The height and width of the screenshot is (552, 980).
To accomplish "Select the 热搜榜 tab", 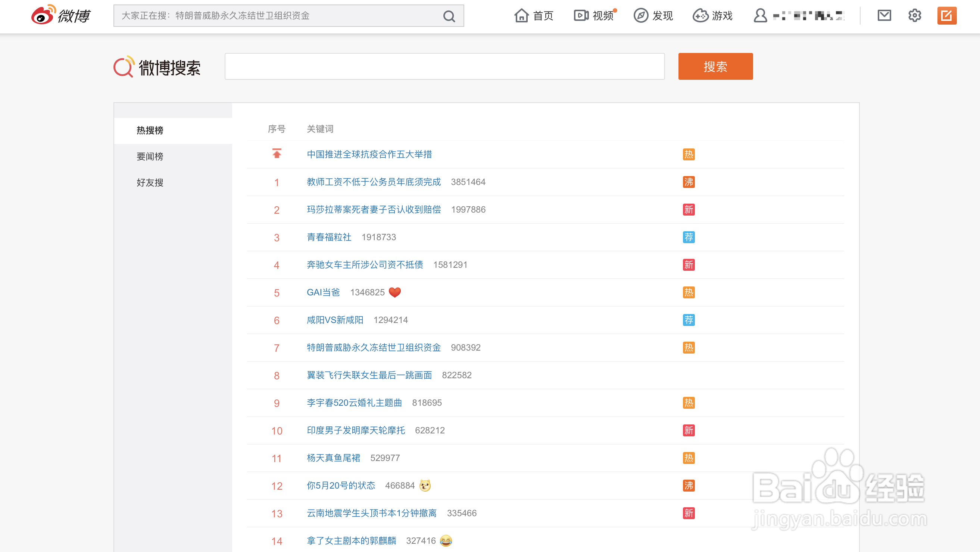I will coord(173,131).
